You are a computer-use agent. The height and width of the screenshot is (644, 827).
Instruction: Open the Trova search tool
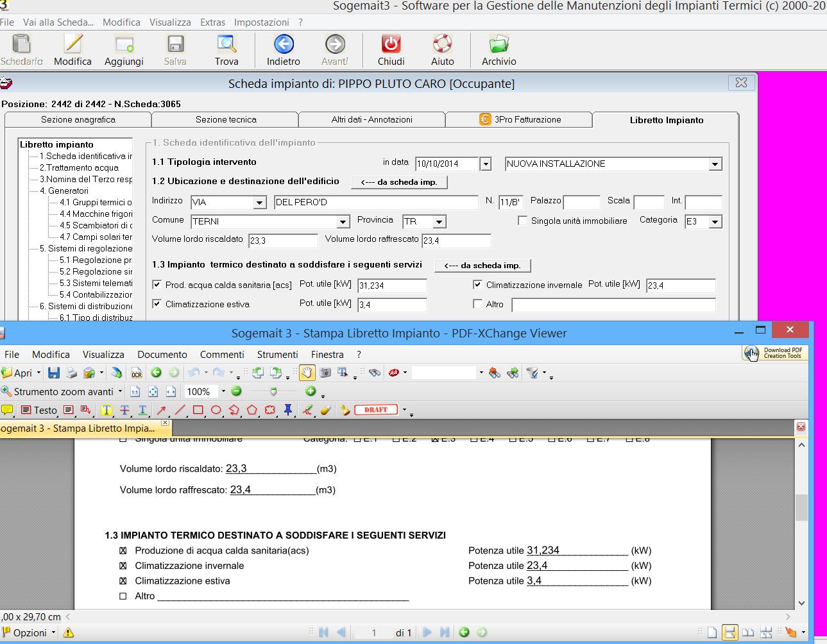(x=226, y=50)
